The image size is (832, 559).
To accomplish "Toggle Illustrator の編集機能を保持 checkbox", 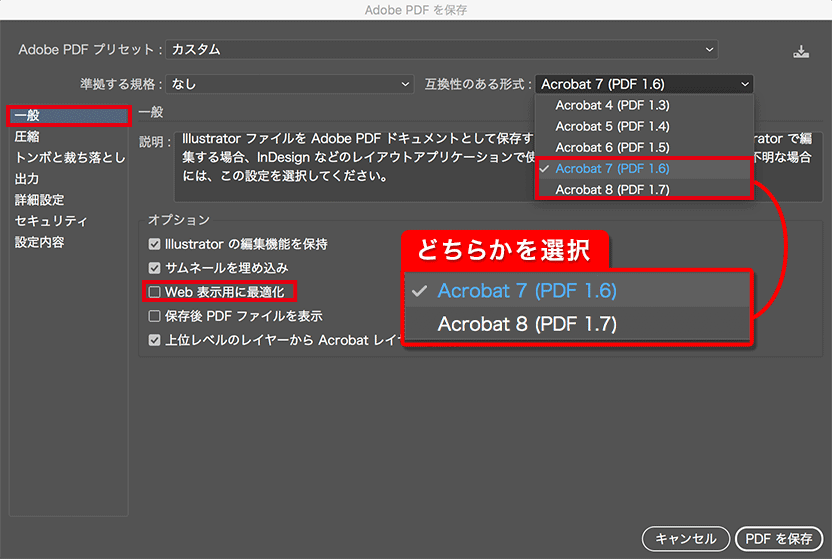I will click(x=154, y=244).
